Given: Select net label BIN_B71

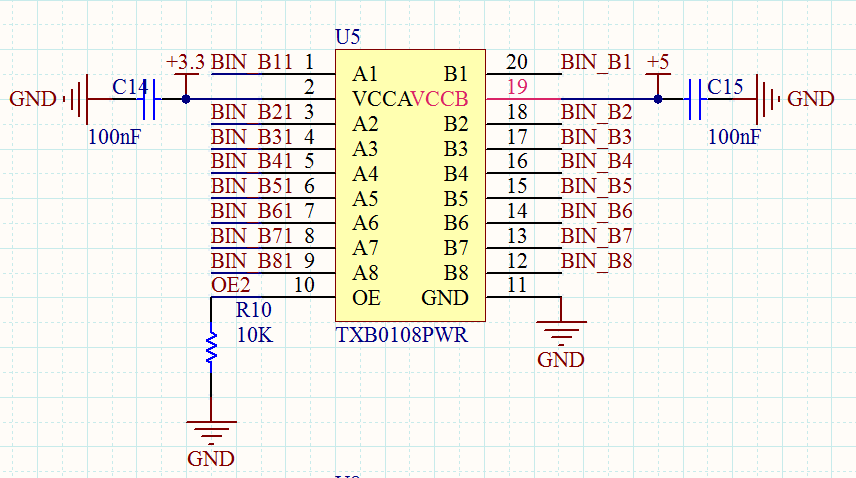Looking at the screenshot, I should [252, 236].
